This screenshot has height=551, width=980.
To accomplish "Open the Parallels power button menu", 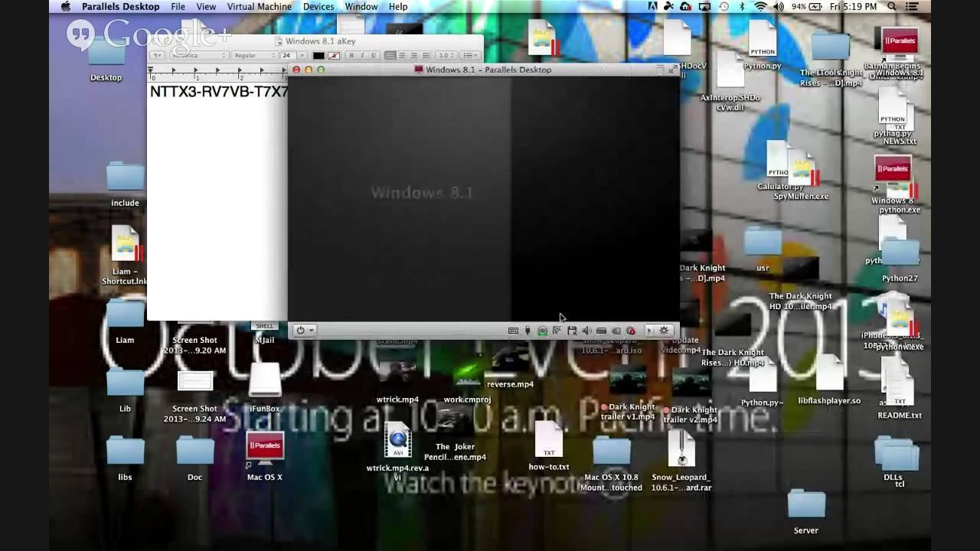I will 305,331.
